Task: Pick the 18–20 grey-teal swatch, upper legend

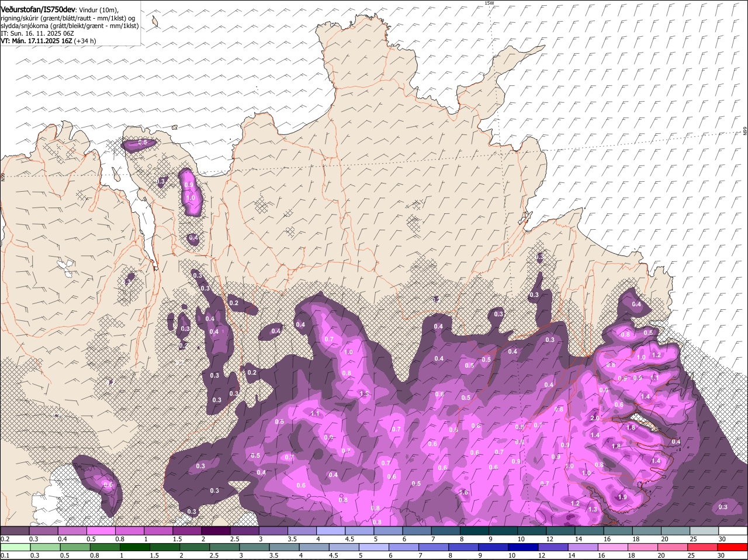Action: (647, 530)
